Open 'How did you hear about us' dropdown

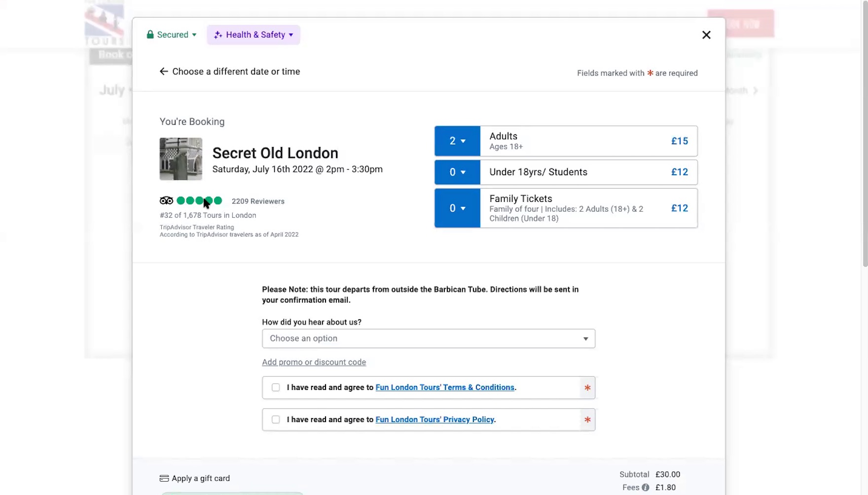428,339
